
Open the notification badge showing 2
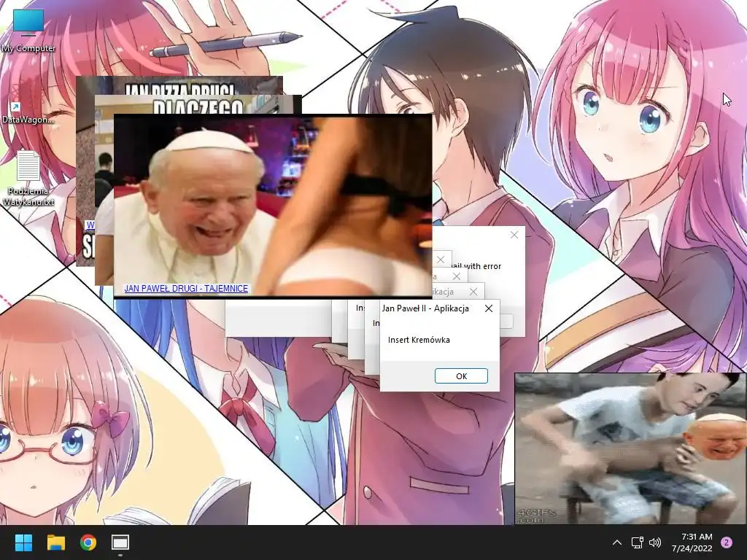click(726, 542)
